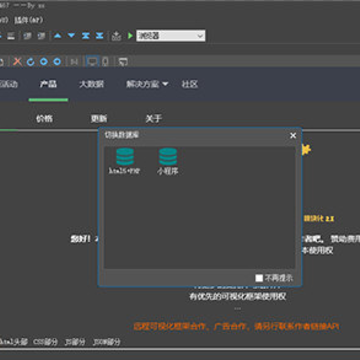This screenshot has width=360, height=360.
Task: Click the green run arrow icon
Action: tap(130, 35)
